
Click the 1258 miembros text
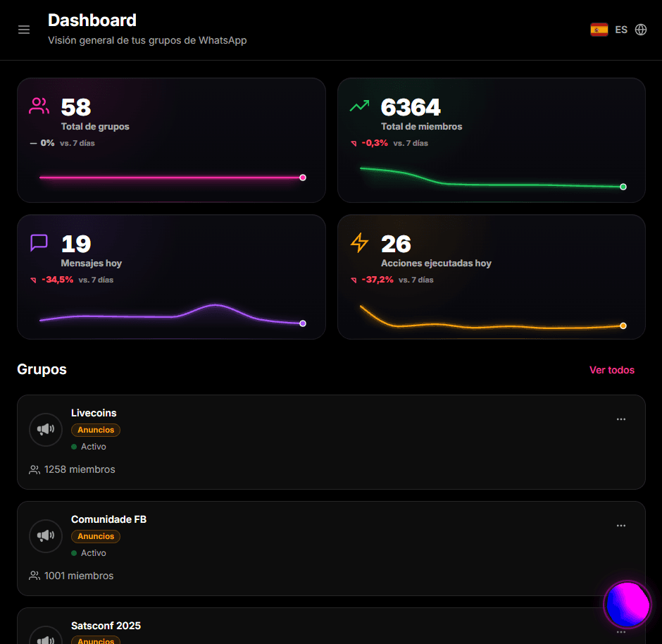tap(80, 469)
